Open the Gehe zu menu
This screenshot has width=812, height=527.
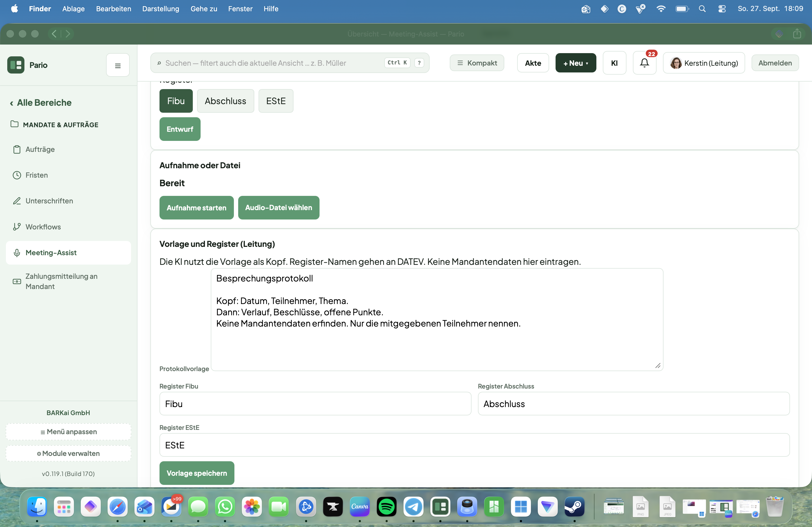(x=204, y=9)
